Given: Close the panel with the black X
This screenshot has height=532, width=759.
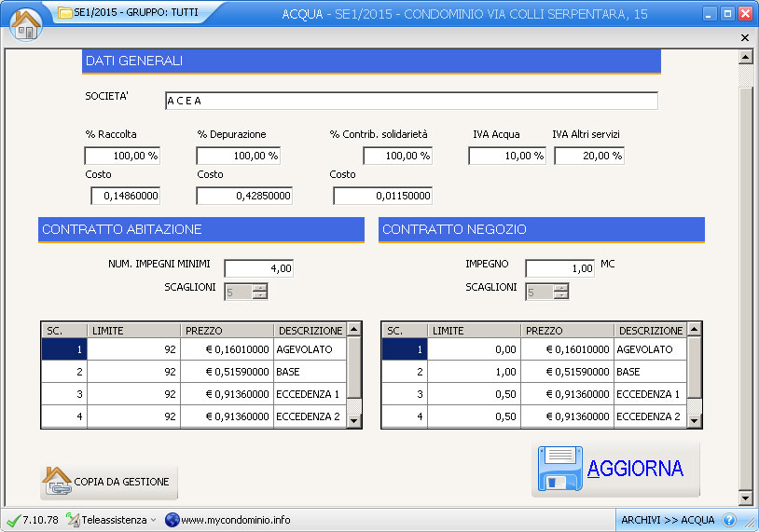Looking at the screenshot, I should tap(744, 37).
